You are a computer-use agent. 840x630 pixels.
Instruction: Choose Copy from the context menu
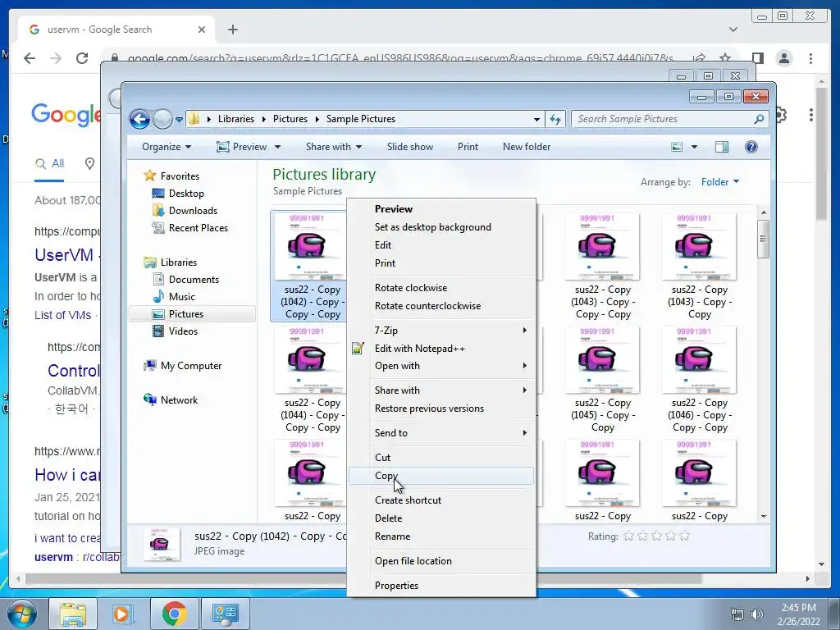point(441,476)
